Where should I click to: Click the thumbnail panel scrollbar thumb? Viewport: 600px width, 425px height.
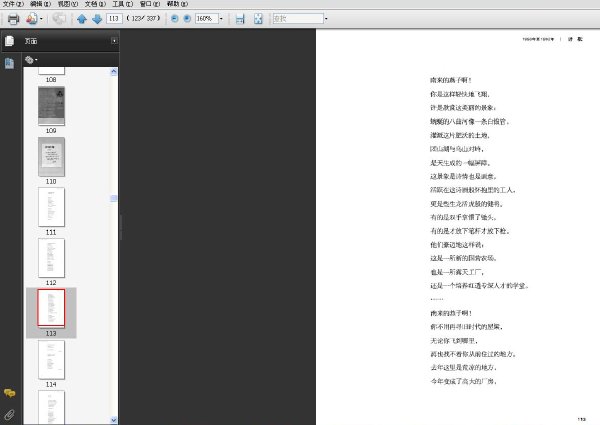(x=114, y=198)
